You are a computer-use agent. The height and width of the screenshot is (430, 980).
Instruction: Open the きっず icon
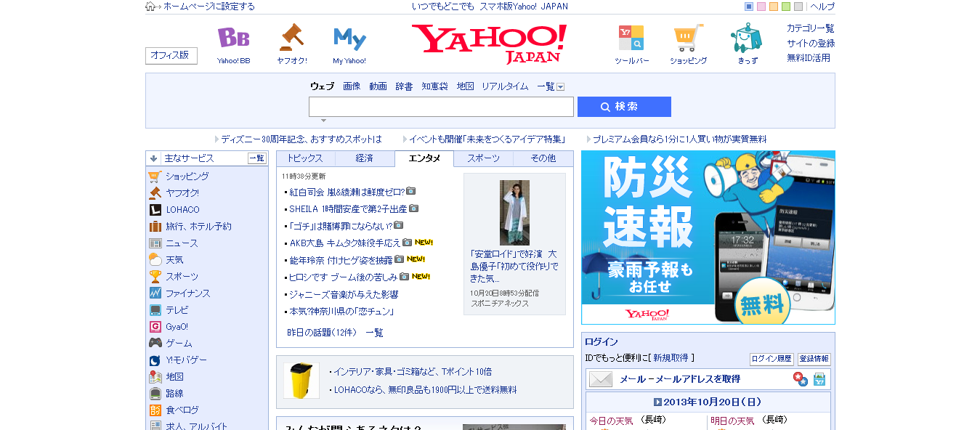click(747, 38)
